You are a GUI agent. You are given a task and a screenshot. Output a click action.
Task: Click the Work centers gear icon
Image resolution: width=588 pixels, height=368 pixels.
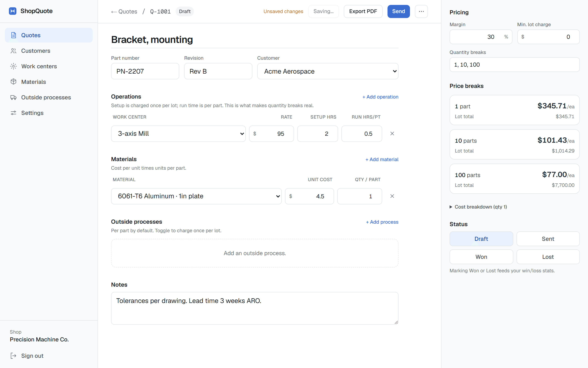point(14,66)
